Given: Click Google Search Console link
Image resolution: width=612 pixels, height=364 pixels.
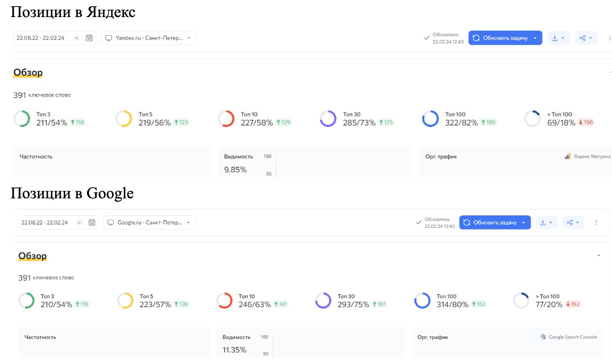Looking at the screenshot, I should tap(569, 337).
